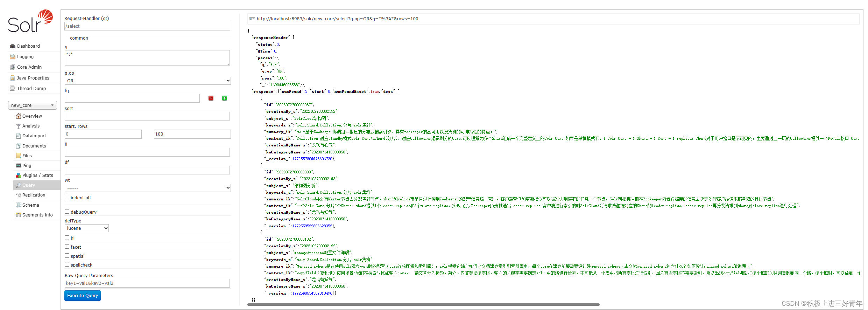This screenshot has height=310, width=868.
Task: Focus the rows field showing 100
Action: pyautogui.click(x=192, y=134)
